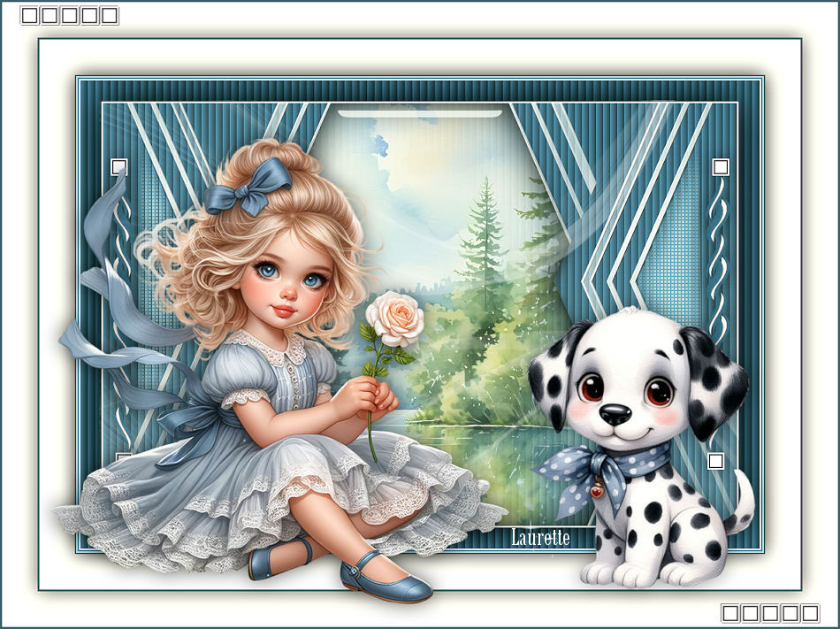Click the second square in the top-left row

(50, 15)
